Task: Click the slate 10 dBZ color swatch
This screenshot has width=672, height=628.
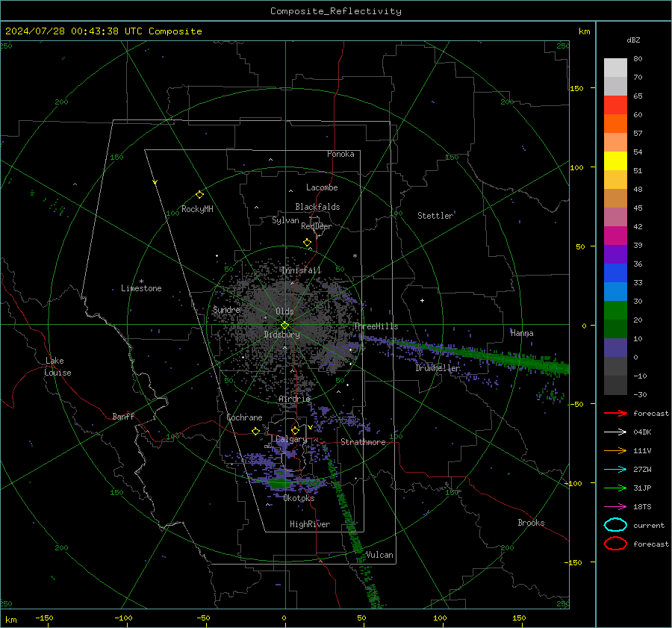Action: [615, 348]
